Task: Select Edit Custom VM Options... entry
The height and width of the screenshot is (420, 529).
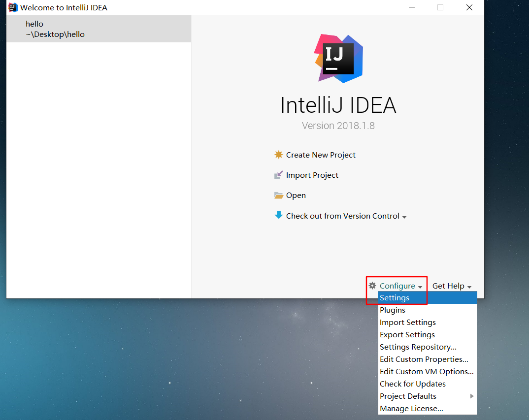Action: click(x=428, y=371)
